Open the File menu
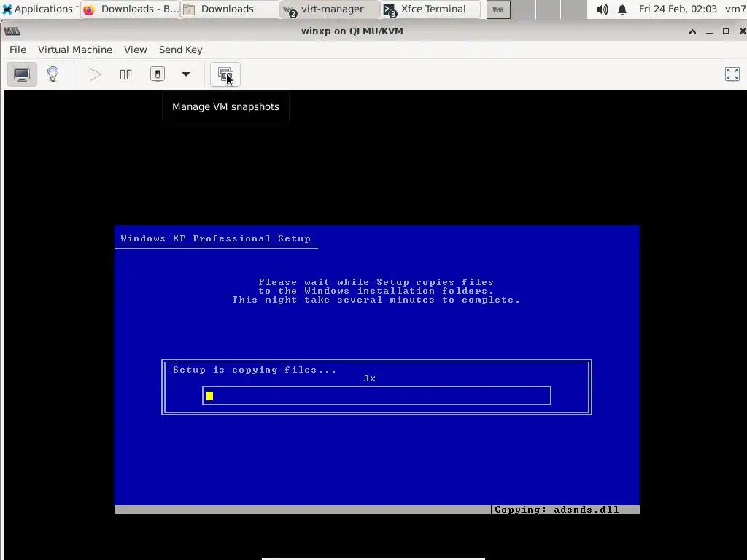Viewport: 747px width, 560px height. pyautogui.click(x=18, y=50)
